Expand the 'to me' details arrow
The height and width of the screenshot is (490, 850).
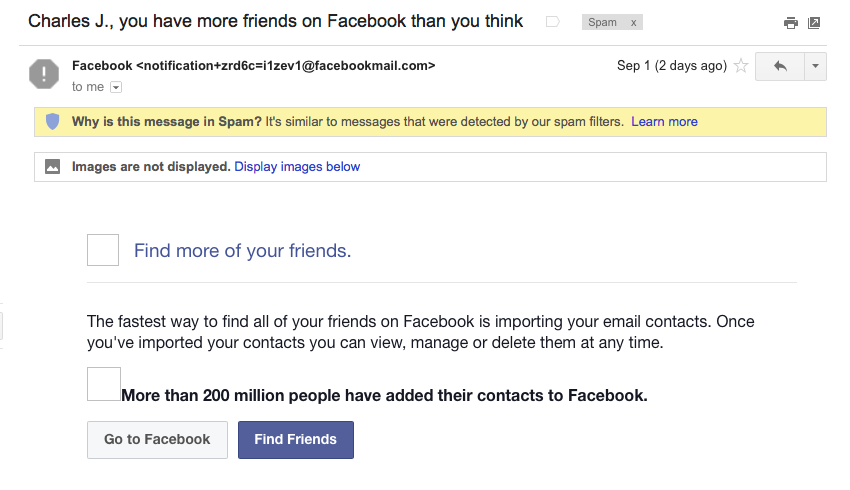pyautogui.click(x=115, y=87)
